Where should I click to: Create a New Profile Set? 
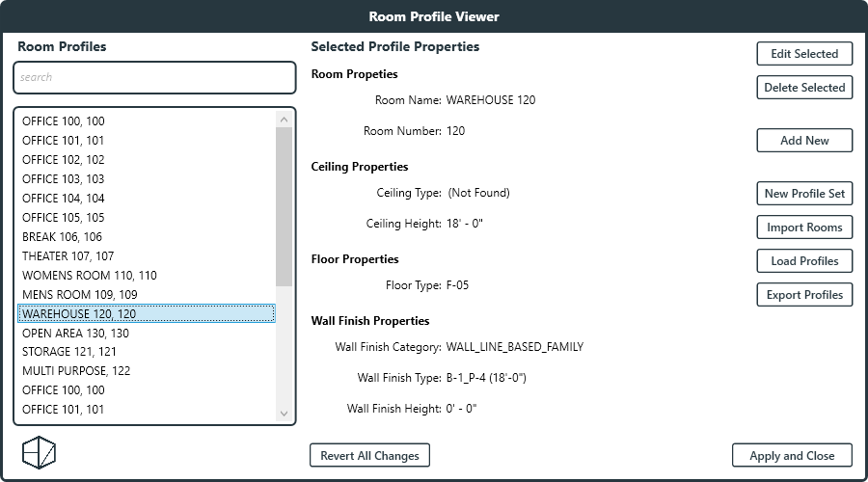pos(804,194)
